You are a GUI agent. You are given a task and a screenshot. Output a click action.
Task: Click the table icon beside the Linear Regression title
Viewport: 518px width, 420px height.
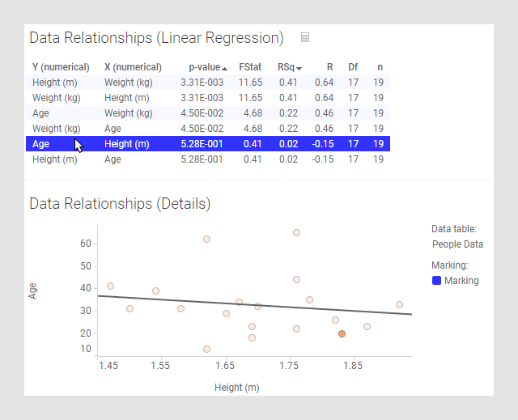click(304, 37)
